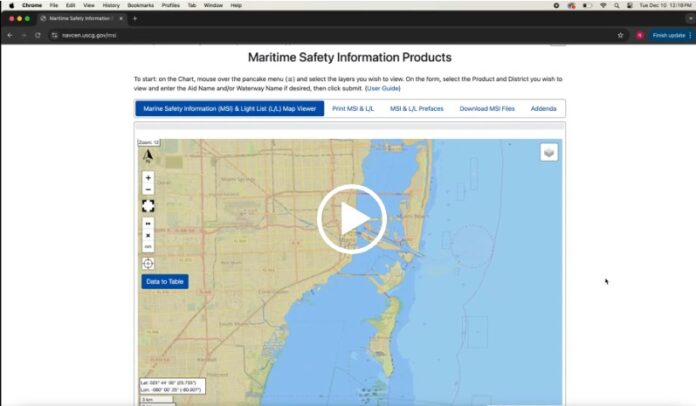696x406 pixels.
Task: Select the Marine Safety Information Map Viewer tab
Action: click(x=230, y=108)
